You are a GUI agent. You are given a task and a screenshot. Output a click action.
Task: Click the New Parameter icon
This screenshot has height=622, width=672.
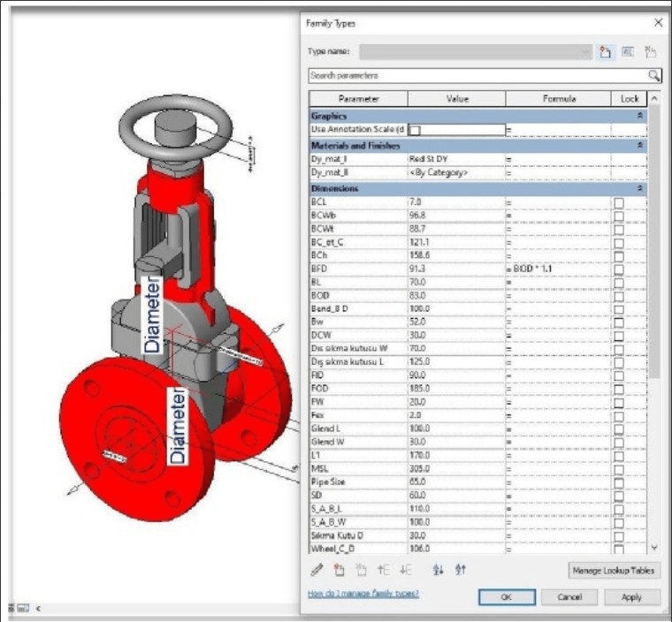[x=339, y=570]
